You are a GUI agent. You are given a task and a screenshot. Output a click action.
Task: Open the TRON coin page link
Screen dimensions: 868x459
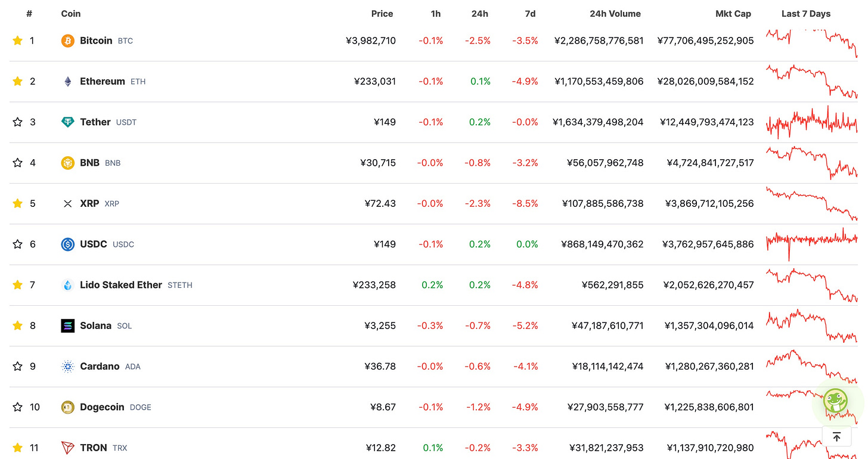point(94,448)
